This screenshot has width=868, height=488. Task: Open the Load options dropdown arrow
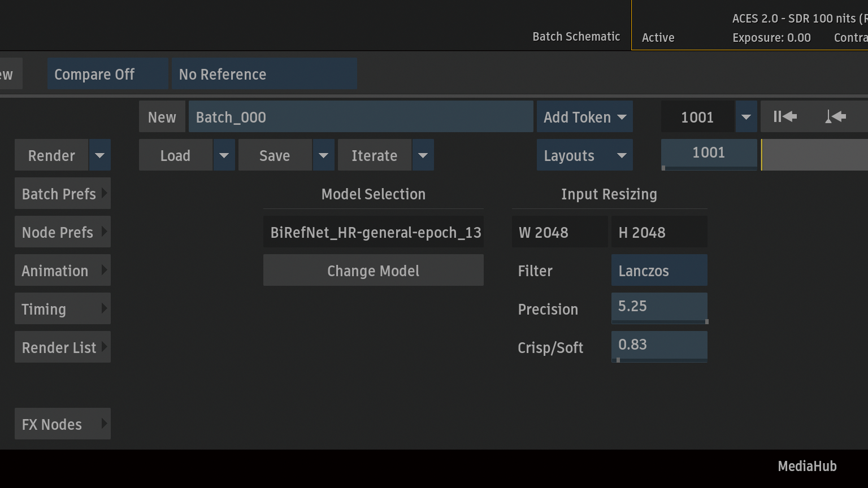click(x=224, y=155)
